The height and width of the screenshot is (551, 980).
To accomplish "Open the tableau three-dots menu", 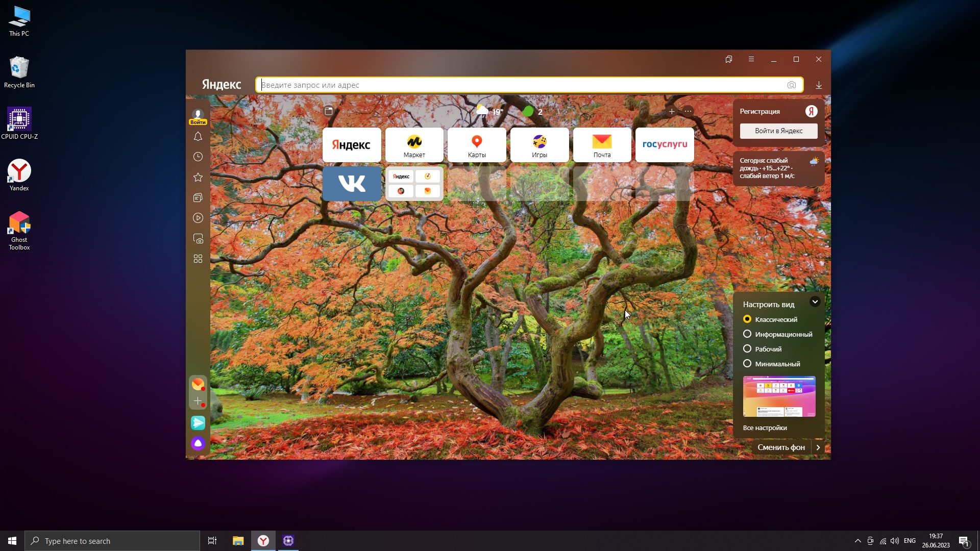I will [688, 111].
